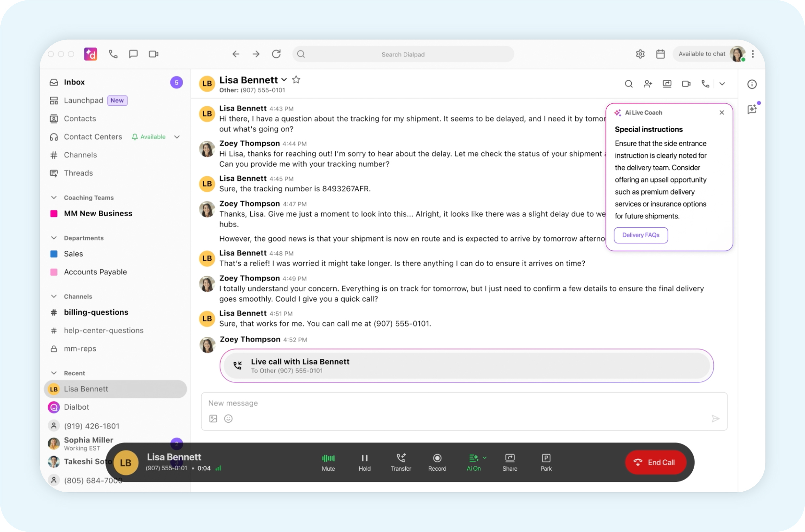Open the Inbox

[x=115, y=82]
